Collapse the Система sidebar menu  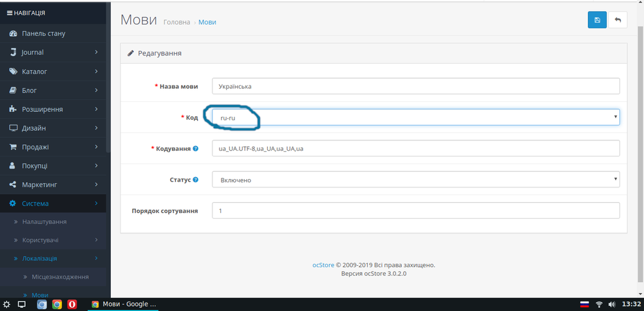tap(53, 203)
